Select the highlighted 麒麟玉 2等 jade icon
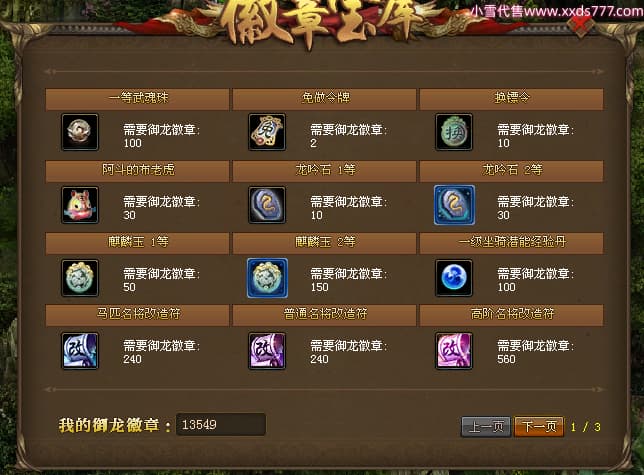The image size is (644, 475). click(x=267, y=278)
